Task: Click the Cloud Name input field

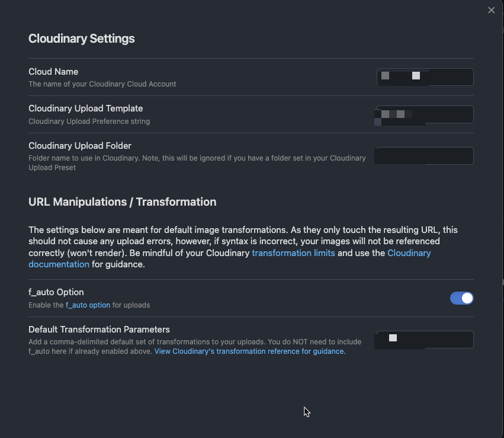Action: (425, 76)
